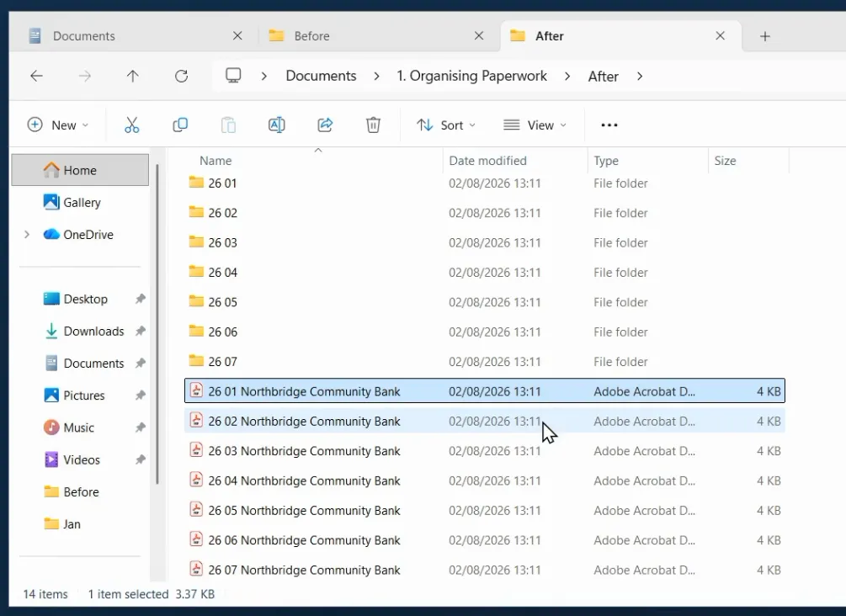Select the 26 03 folder
Image resolution: width=846 pixels, height=616 pixels.
click(485, 242)
